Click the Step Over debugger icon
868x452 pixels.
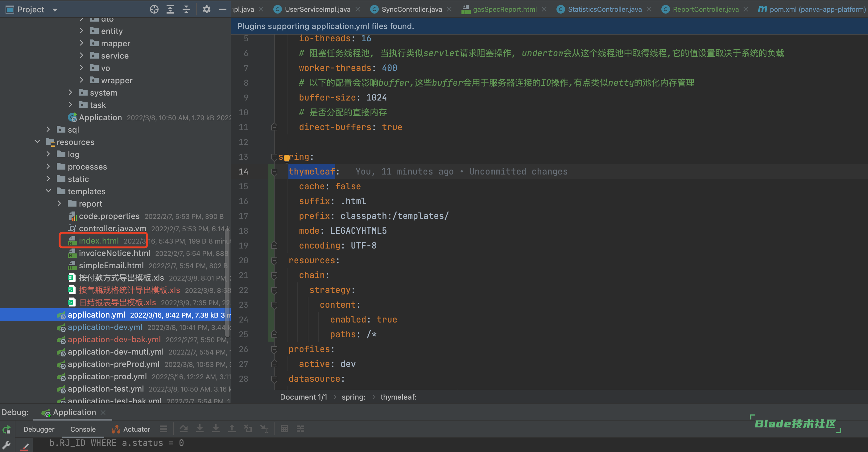(184, 429)
